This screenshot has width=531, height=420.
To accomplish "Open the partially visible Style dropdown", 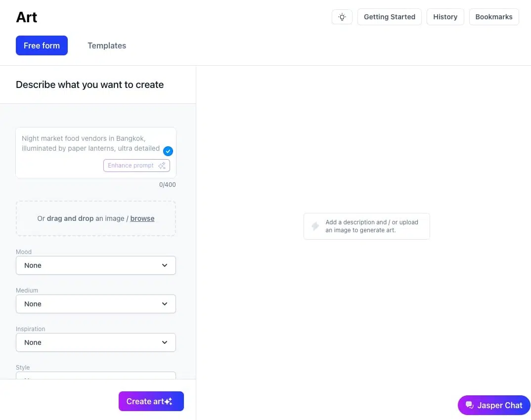I will 96,376.
